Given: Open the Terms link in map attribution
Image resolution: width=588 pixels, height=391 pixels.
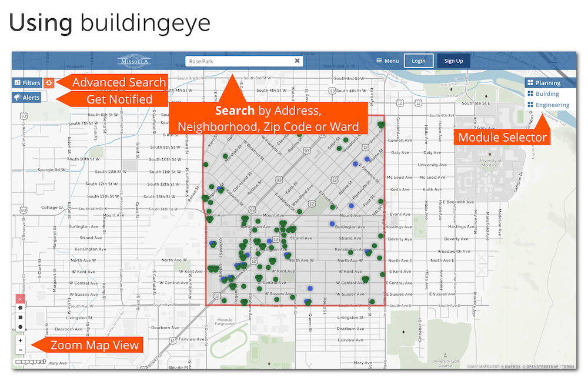Looking at the screenshot, I should tap(568, 367).
